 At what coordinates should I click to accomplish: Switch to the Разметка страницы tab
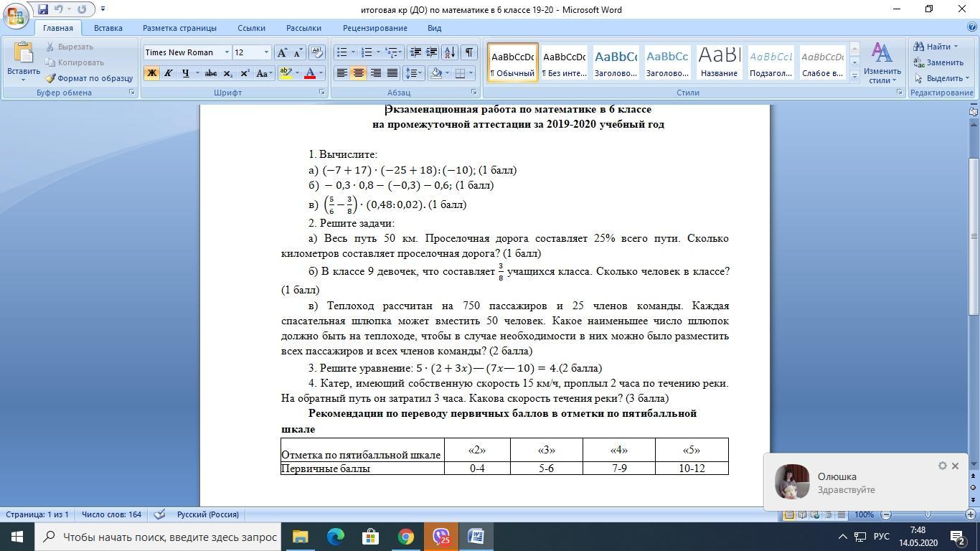[179, 28]
